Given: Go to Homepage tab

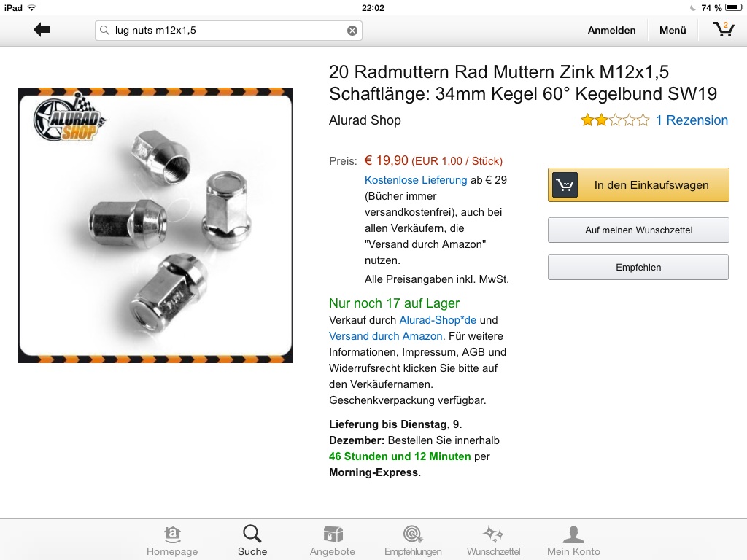Looking at the screenshot, I should click(x=172, y=541).
